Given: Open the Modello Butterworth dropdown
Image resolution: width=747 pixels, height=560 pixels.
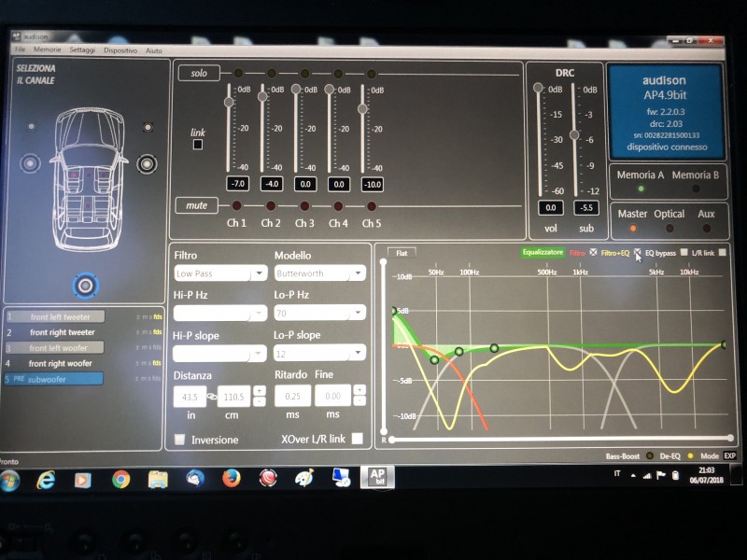Looking at the screenshot, I should (320, 273).
